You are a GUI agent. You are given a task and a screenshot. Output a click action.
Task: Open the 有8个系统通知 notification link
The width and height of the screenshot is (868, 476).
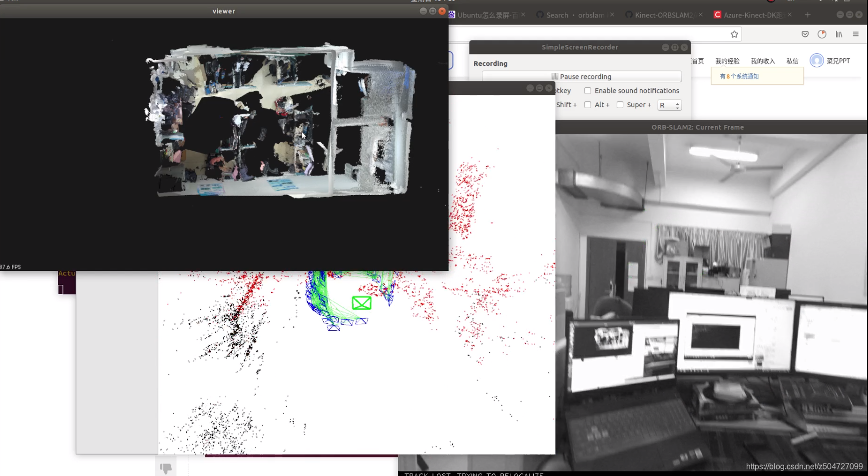[739, 76]
